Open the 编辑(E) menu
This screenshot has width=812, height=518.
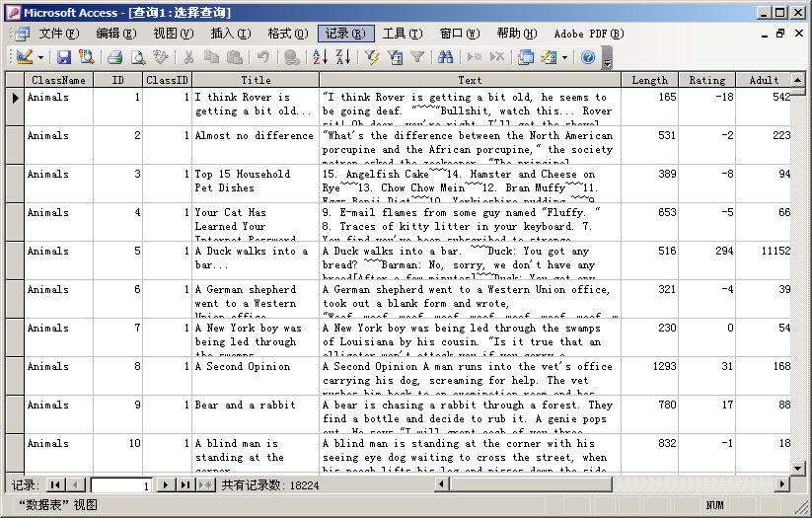pyautogui.click(x=116, y=34)
